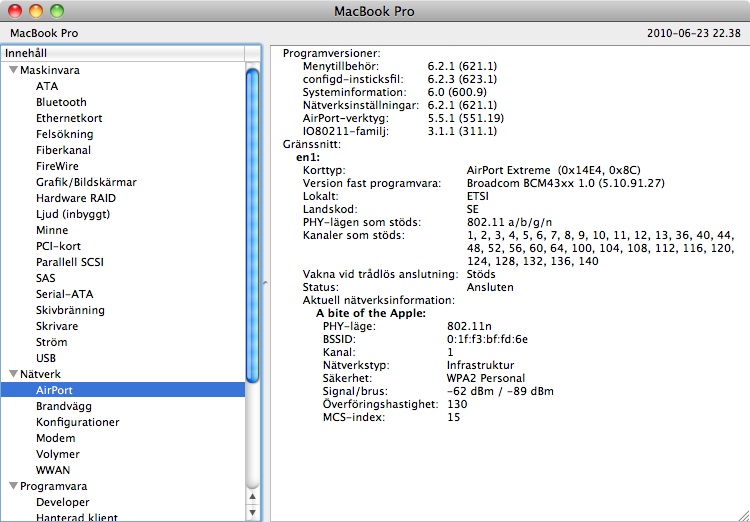The image size is (750, 522).
Task: Click the blue sidebar scrollbar thumb
Action: pyautogui.click(x=253, y=226)
